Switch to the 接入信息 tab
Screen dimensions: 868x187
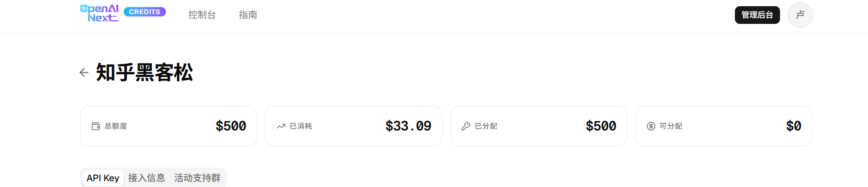click(146, 178)
